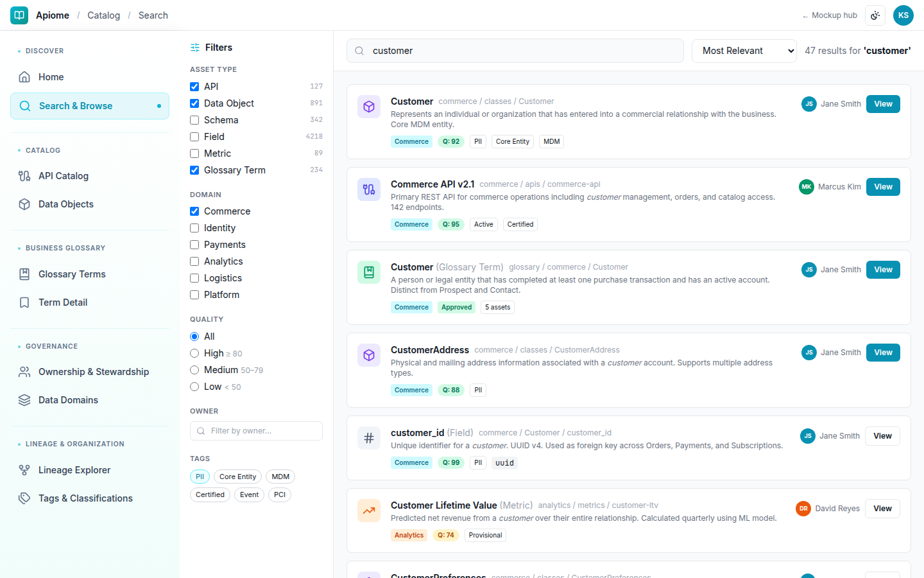Open the Lineage Explorer page
This screenshot has height=578, width=924.
click(x=90, y=470)
